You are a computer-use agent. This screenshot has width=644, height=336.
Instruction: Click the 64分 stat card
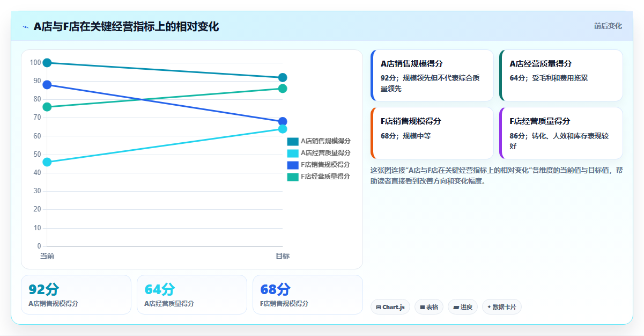pyautogui.click(x=192, y=295)
